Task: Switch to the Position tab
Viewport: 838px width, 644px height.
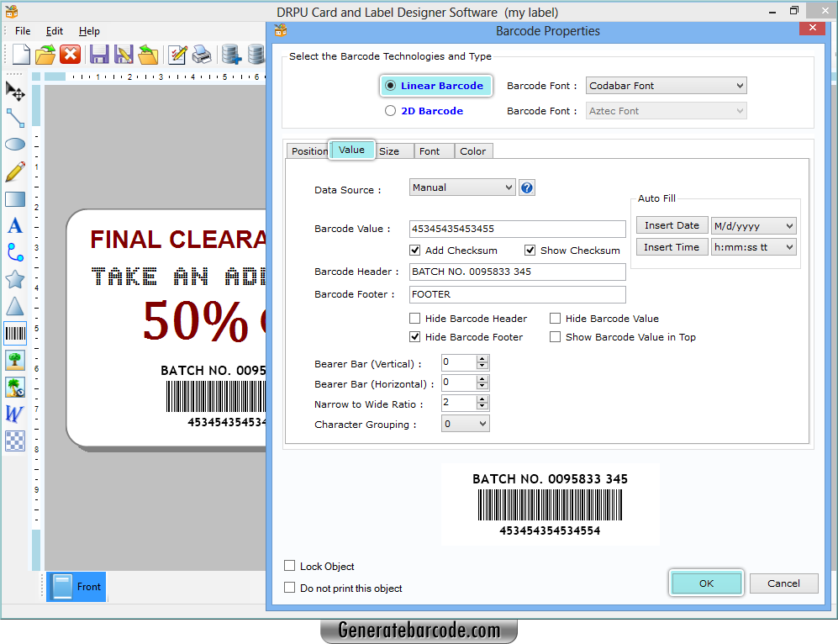Action: 309,151
